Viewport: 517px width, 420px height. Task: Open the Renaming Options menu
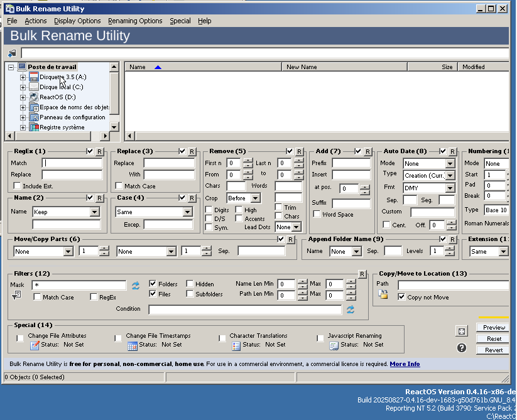(x=135, y=21)
